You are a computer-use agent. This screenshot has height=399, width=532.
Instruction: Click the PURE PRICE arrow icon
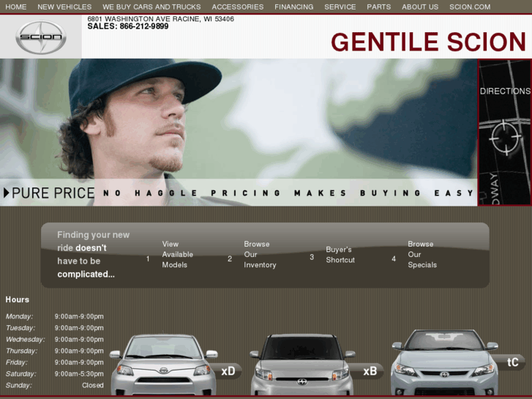6,193
